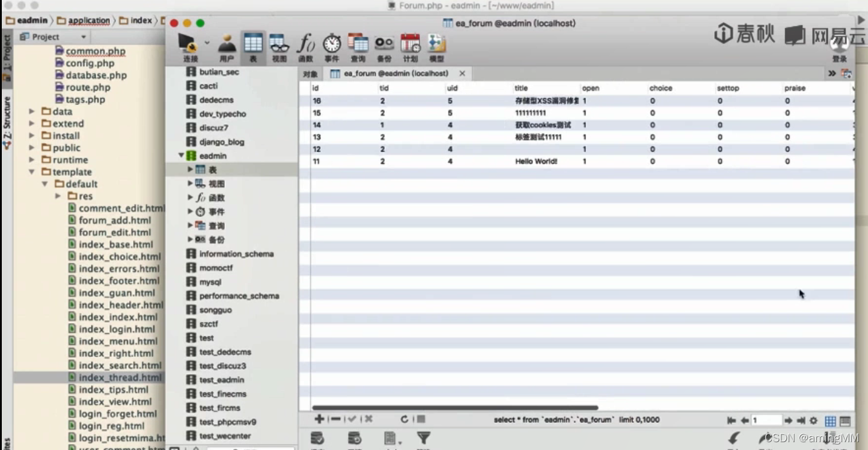
Task: Expand the 事件 events node
Action: [x=190, y=211]
